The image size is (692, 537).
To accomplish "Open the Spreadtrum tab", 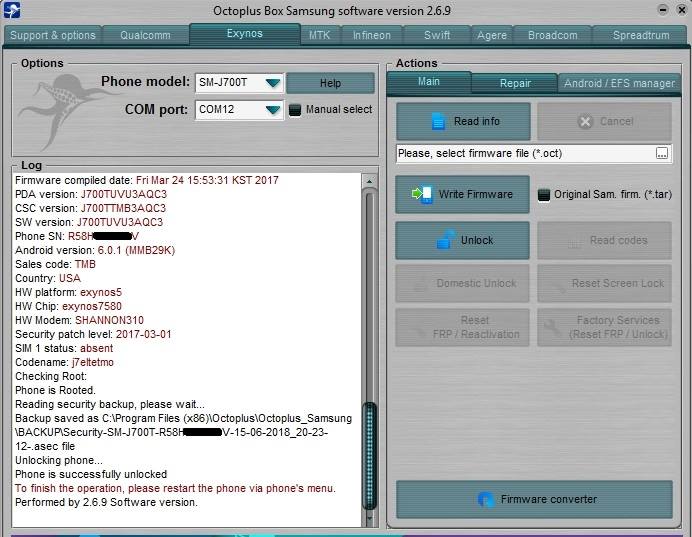I will pyautogui.click(x=641, y=35).
